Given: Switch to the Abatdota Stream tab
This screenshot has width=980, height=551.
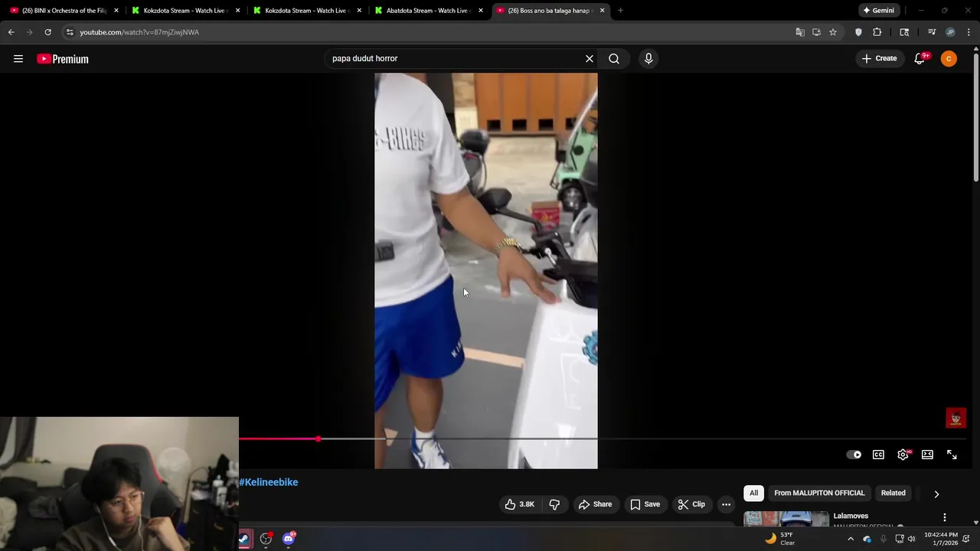Looking at the screenshot, I should click(x=429, y=11).
